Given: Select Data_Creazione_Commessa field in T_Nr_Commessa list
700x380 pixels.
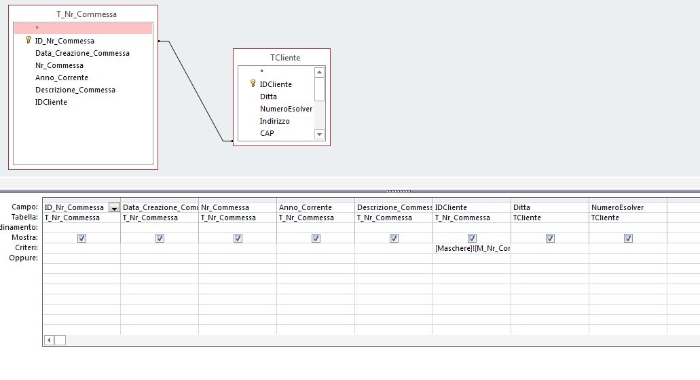Looking at the screenshot, I should pyautogui.click(x=83, y=53).
